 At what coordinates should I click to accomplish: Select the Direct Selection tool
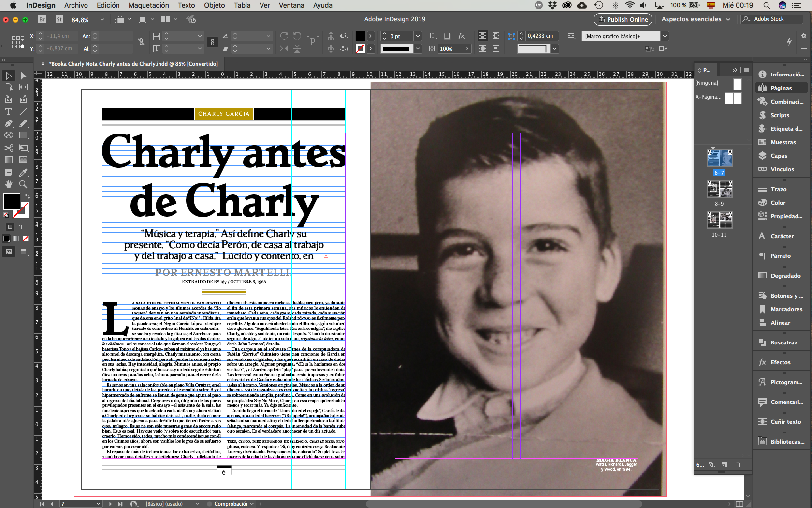point(23,75)
